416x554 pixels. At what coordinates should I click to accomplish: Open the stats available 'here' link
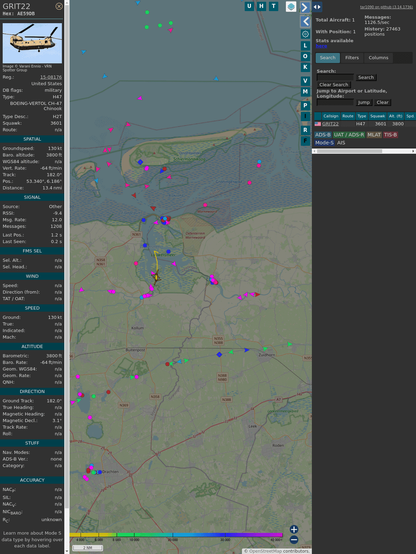pyautogui.click(x=321, y=46)
